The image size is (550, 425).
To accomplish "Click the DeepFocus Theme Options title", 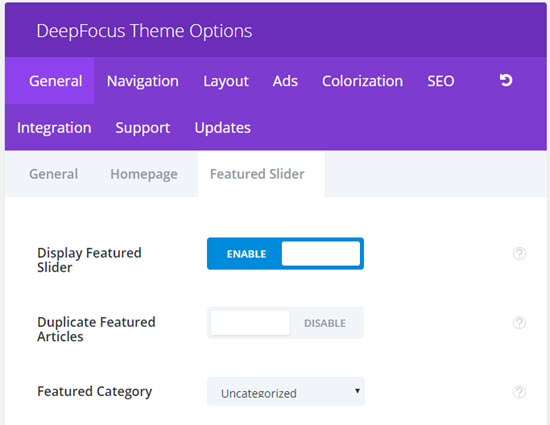I will (x=144, y=31).
